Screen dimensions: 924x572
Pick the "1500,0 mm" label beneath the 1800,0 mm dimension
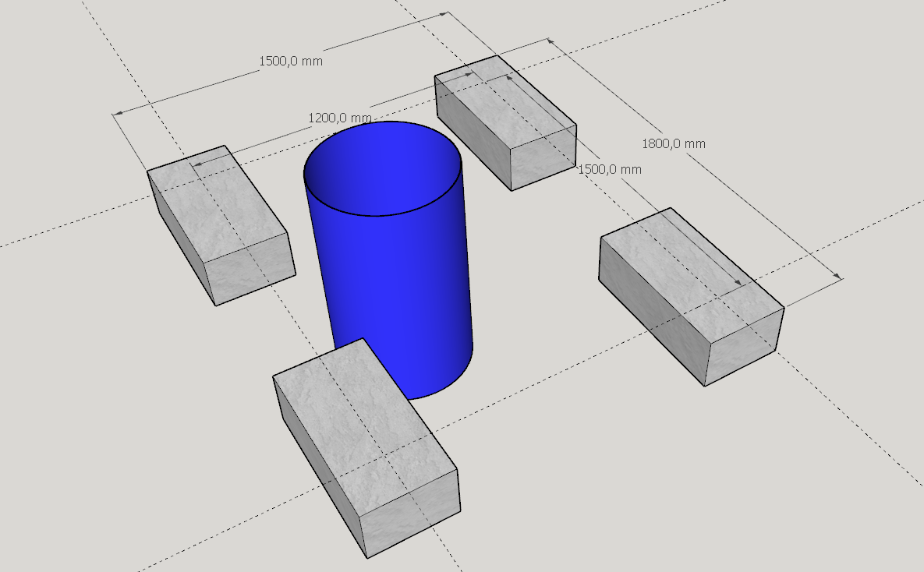point(609,169)
